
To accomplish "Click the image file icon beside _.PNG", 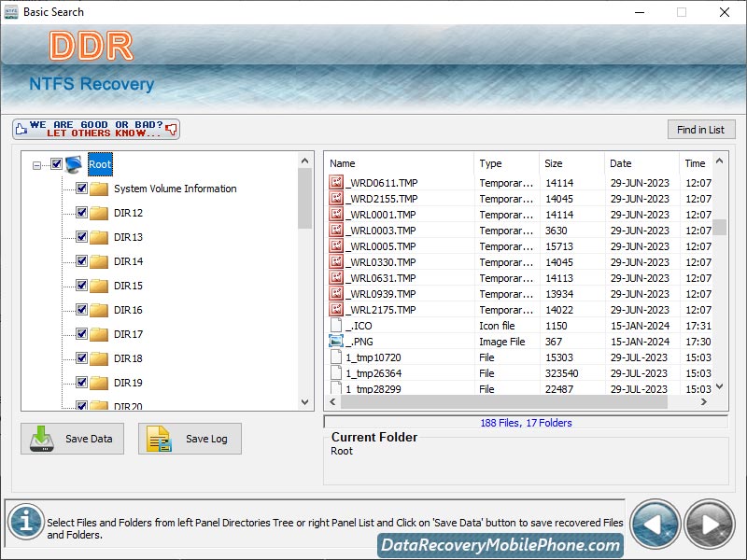I will 336,341.
